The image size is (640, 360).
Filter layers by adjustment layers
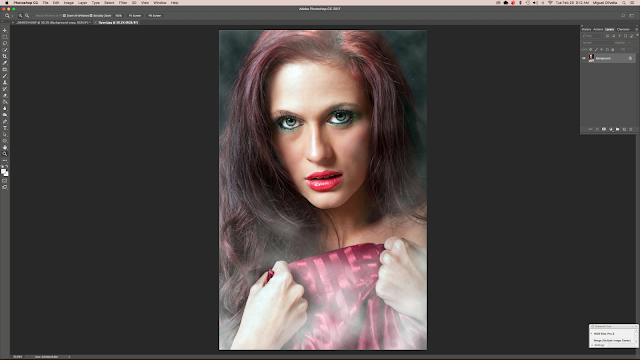[613, 36]
